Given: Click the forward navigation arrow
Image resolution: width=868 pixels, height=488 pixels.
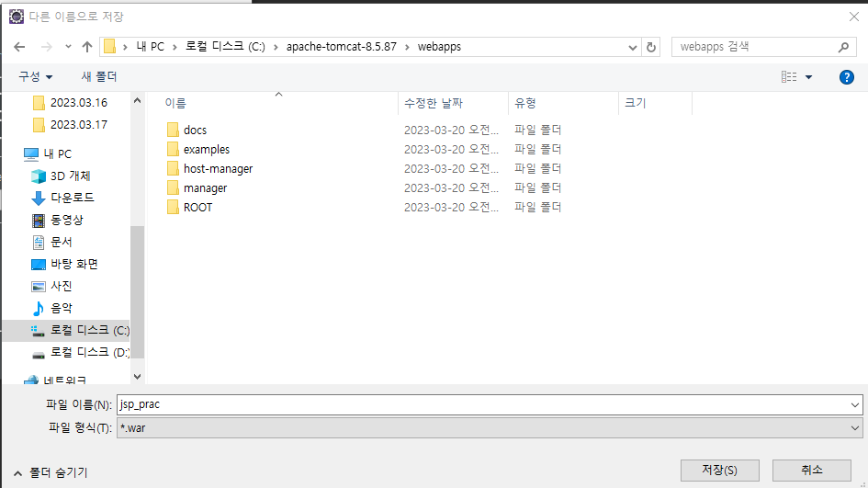Looking at the screenshot, I should coord(47,47).
